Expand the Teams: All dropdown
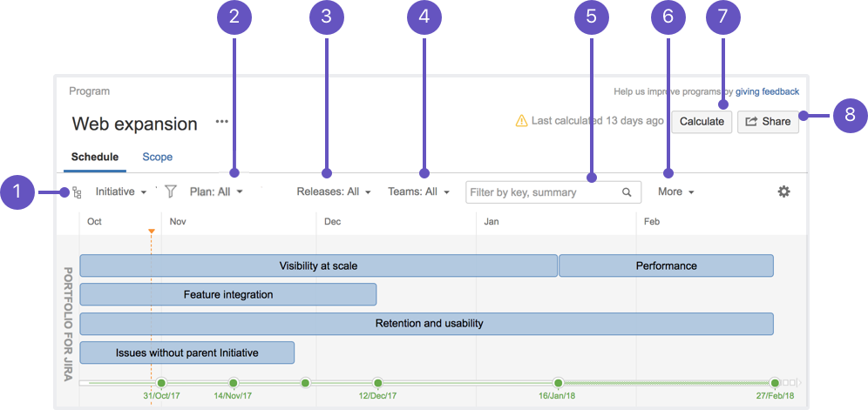868x410 pixels. point(418,192)
